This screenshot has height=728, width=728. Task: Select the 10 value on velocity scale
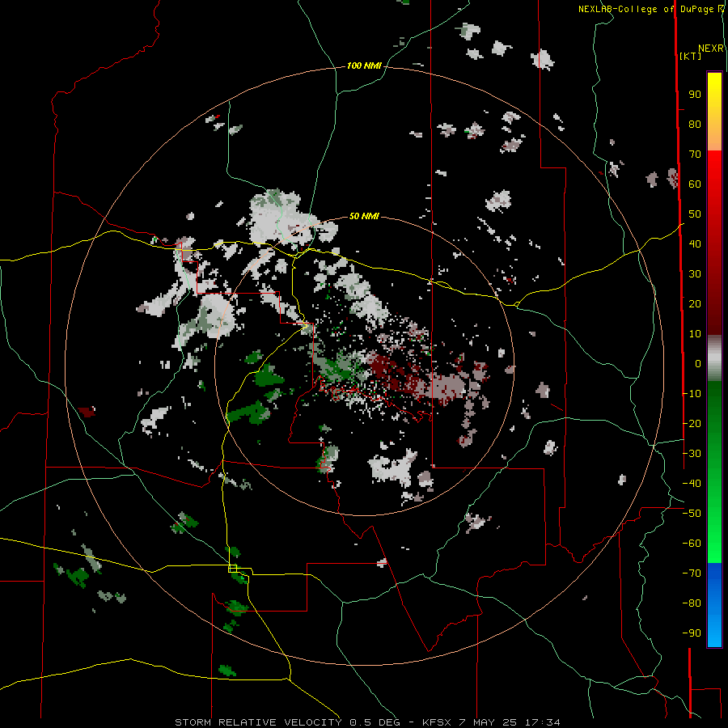(695, 334)
